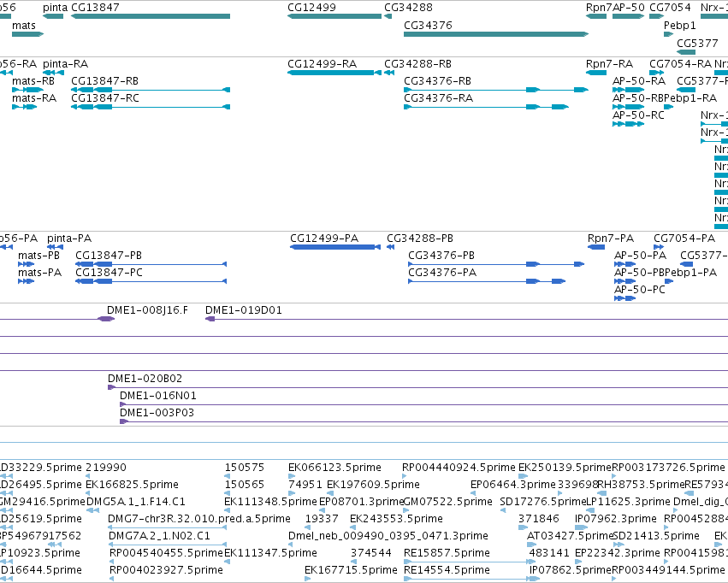Select EST EP06464.3prime
728x583 pixels.
[473, 493]
